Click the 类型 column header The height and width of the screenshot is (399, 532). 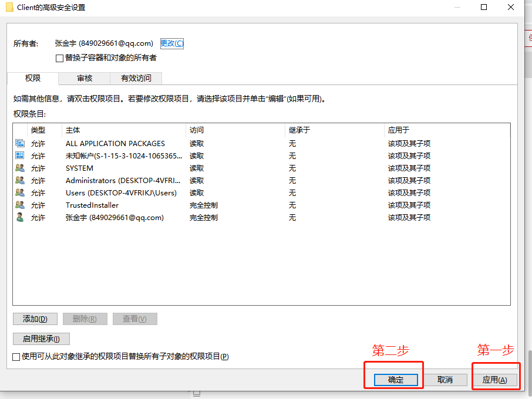tap(45, 130)
